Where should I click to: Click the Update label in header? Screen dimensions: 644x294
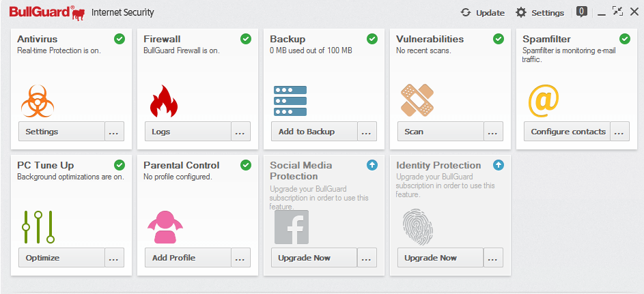(x=490, y=13)
